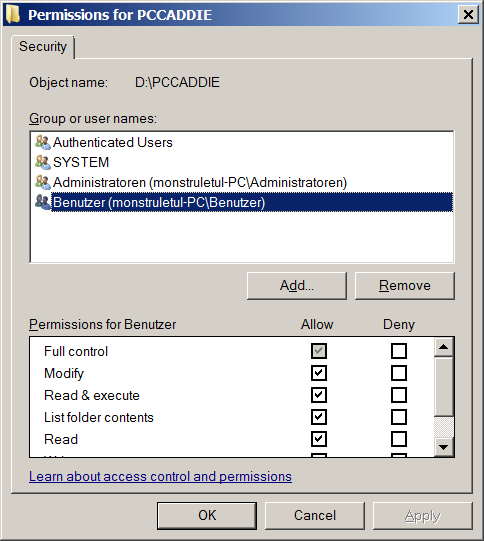Uncheck Allow for Modify permission
This screenshot has width=484, height=541.
[x=318, y=373]
